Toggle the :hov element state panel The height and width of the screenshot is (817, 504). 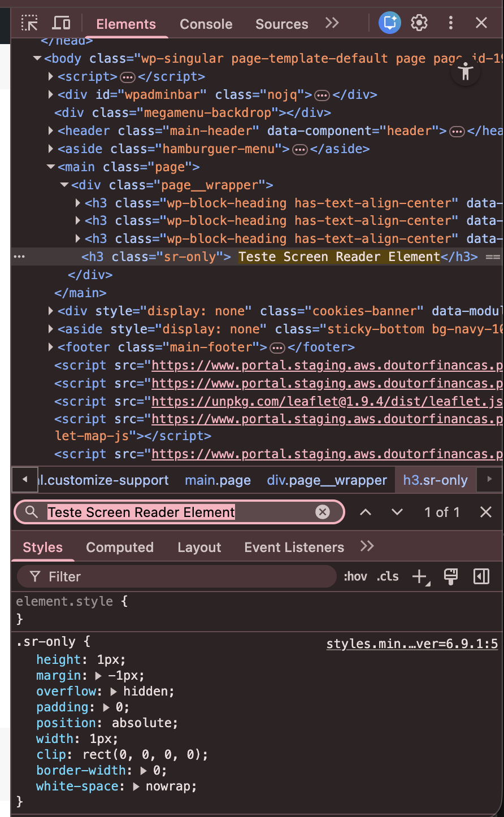pyautogui.click(x=355, y=576)
